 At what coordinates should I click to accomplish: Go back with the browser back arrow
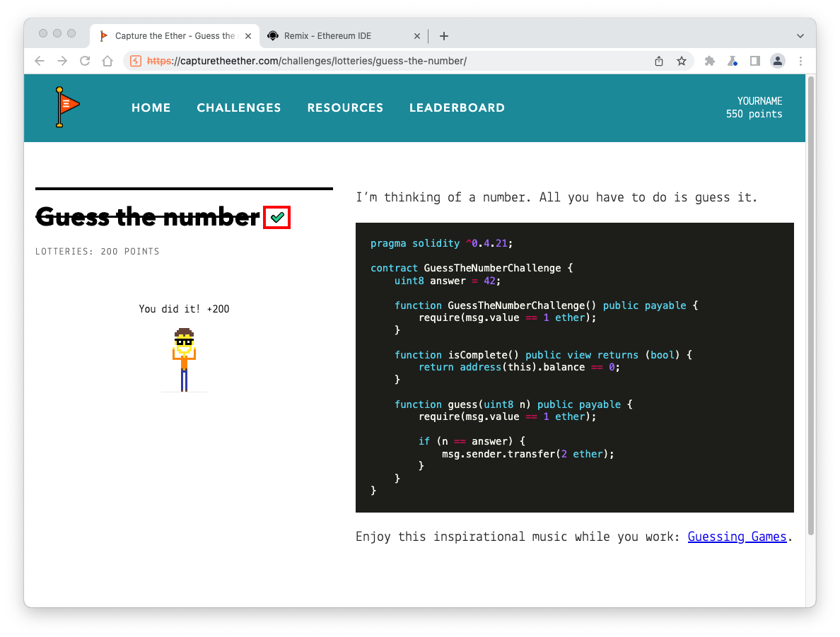[x=39, y=61]
